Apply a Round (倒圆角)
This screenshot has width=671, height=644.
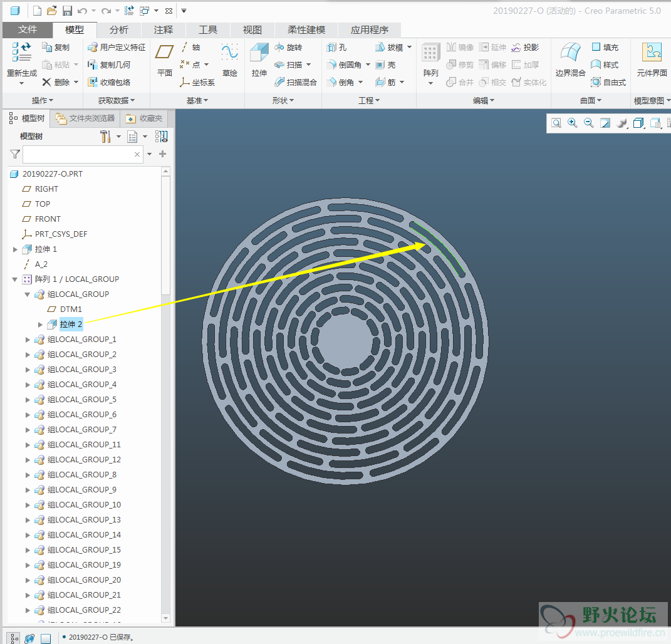pos(345,65)
